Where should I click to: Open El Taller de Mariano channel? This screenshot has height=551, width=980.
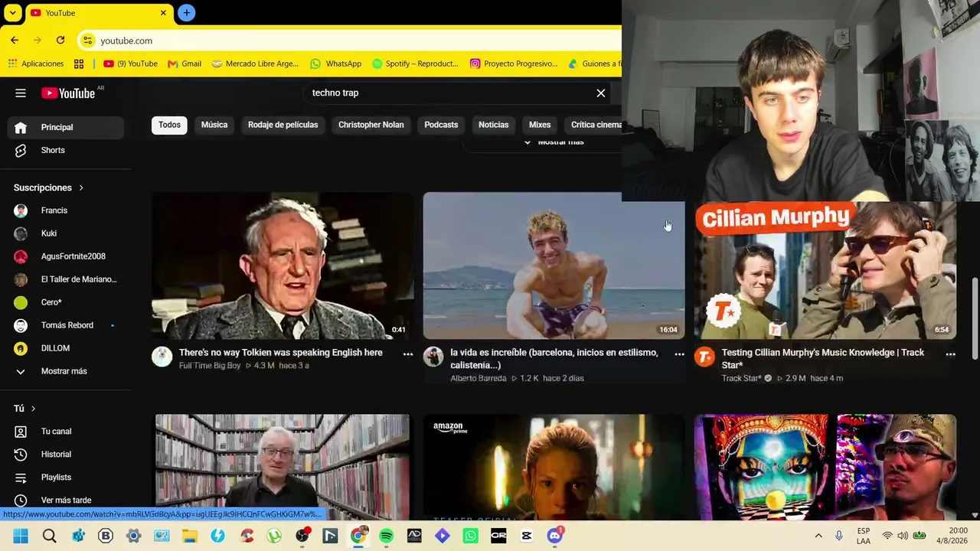65,279
